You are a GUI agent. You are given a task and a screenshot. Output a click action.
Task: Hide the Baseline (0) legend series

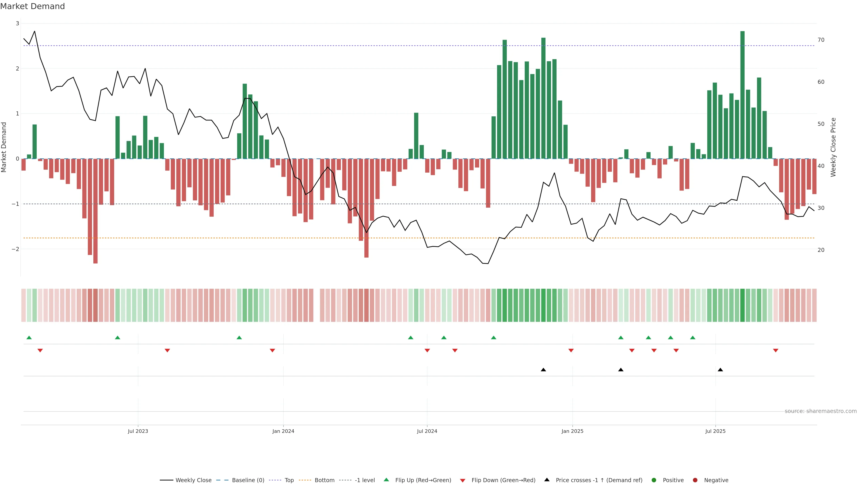248,480
